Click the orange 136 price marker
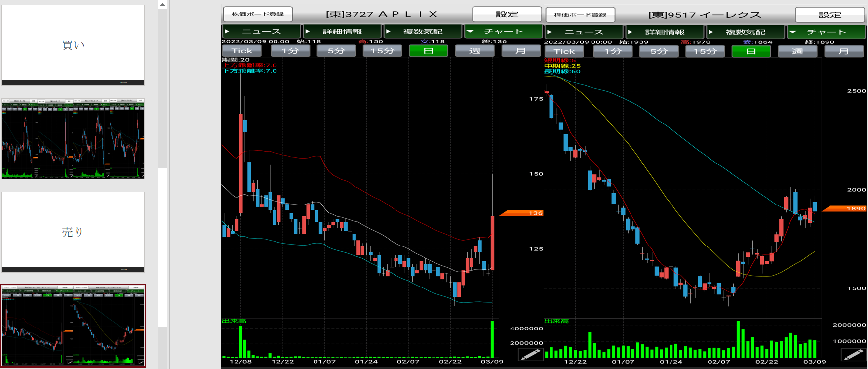The image size is (868, 369). point(522,213)
